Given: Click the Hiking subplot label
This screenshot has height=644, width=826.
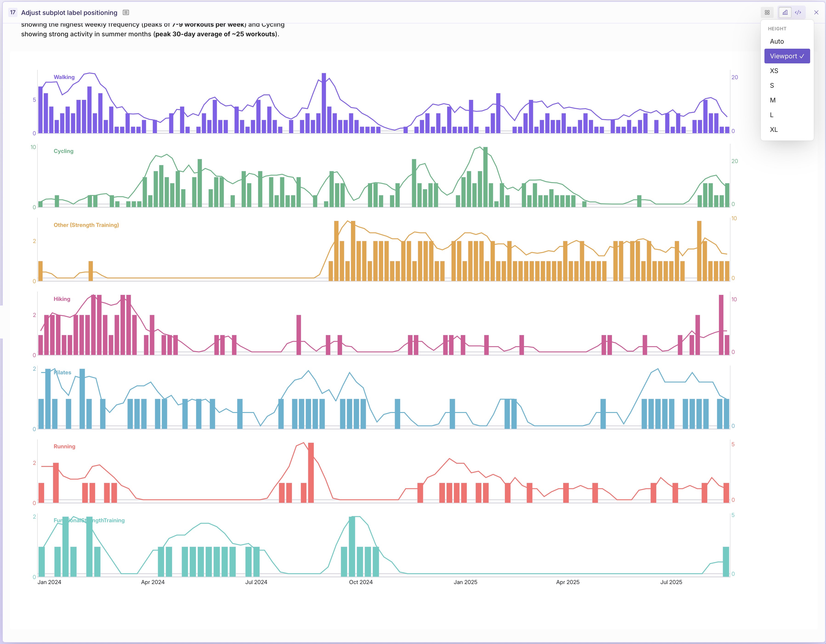Looking at the screenshot, I should pyautogui.click(x=62, y=299).
